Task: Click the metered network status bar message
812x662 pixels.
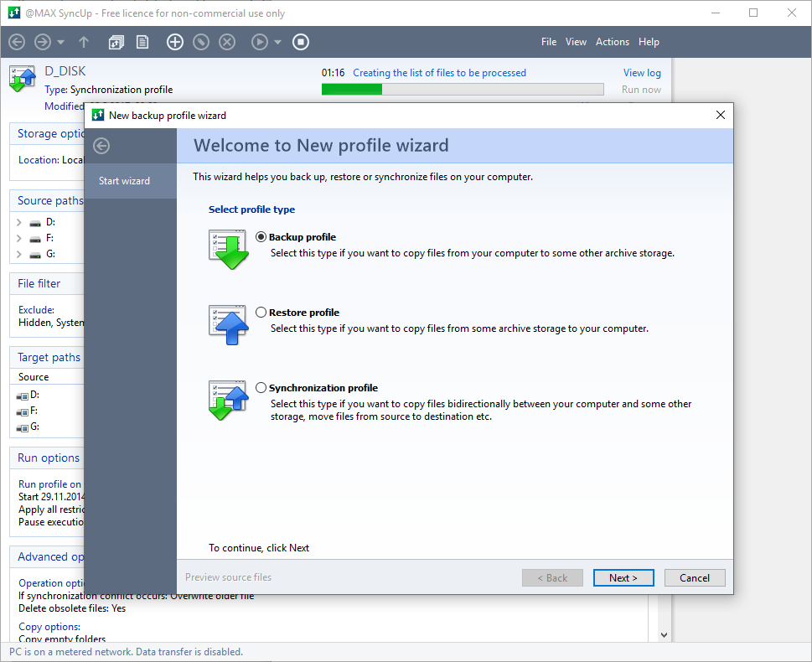Action: (126, 652)
